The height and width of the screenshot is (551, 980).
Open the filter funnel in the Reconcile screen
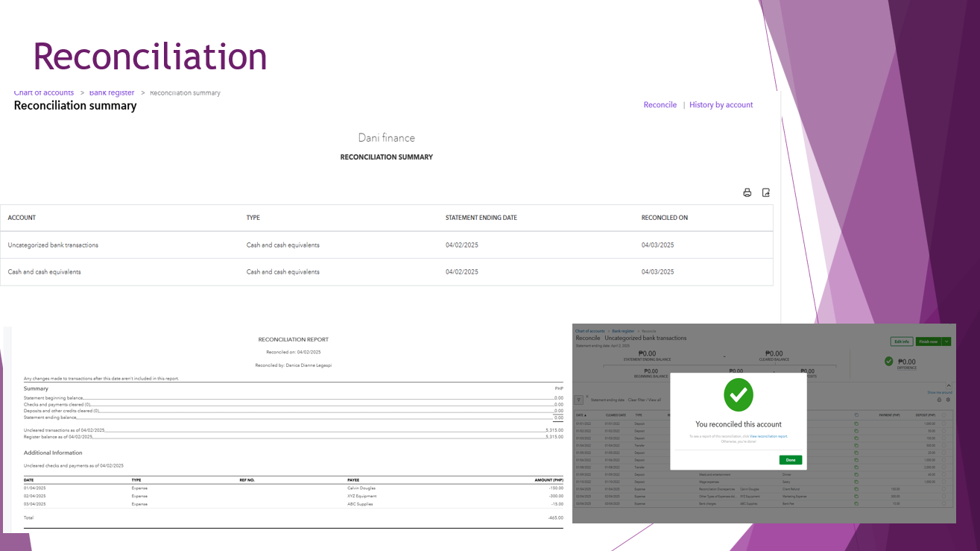point(579,400)
